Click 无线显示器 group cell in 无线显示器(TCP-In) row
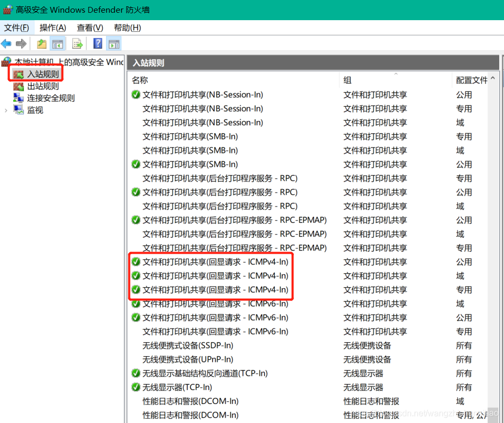Viewport: 504px width, 423px height. point(363,387)
